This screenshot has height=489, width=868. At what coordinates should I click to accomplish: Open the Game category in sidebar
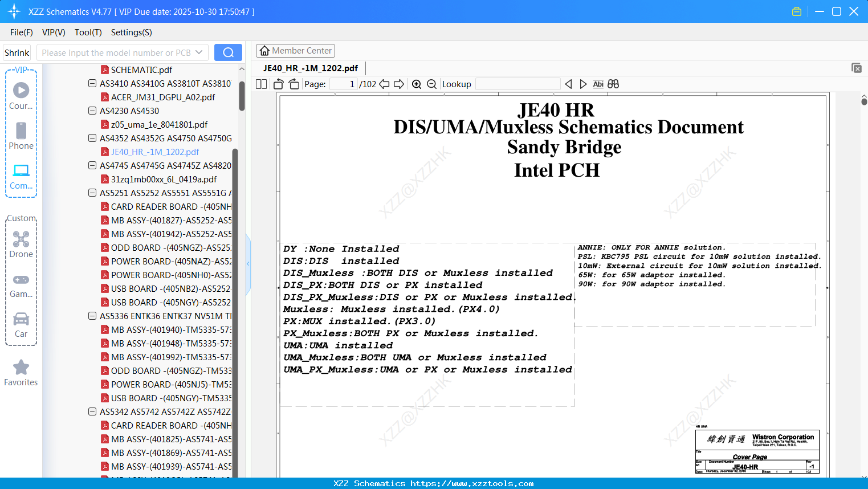point(21,285)
